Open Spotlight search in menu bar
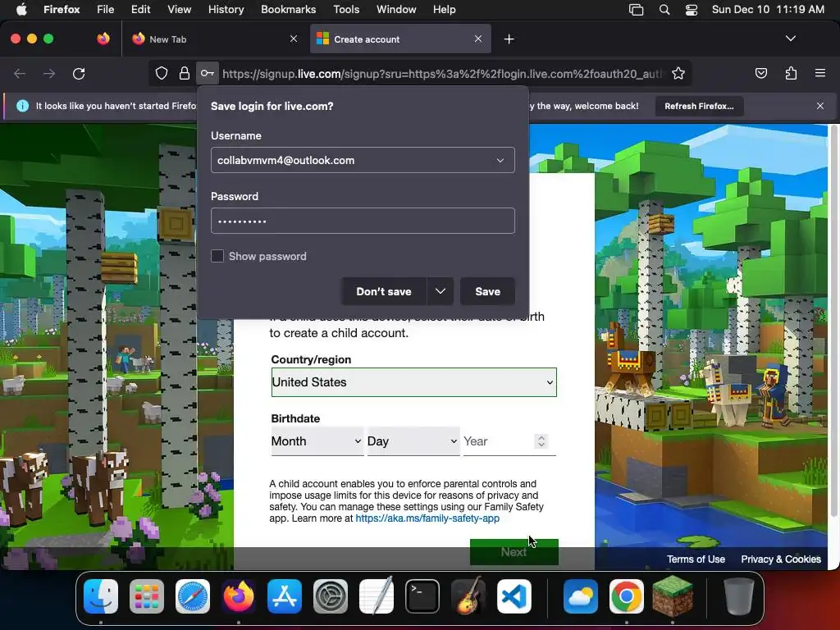840x630 pixels. pyautogui.click(x=664, y=10)
